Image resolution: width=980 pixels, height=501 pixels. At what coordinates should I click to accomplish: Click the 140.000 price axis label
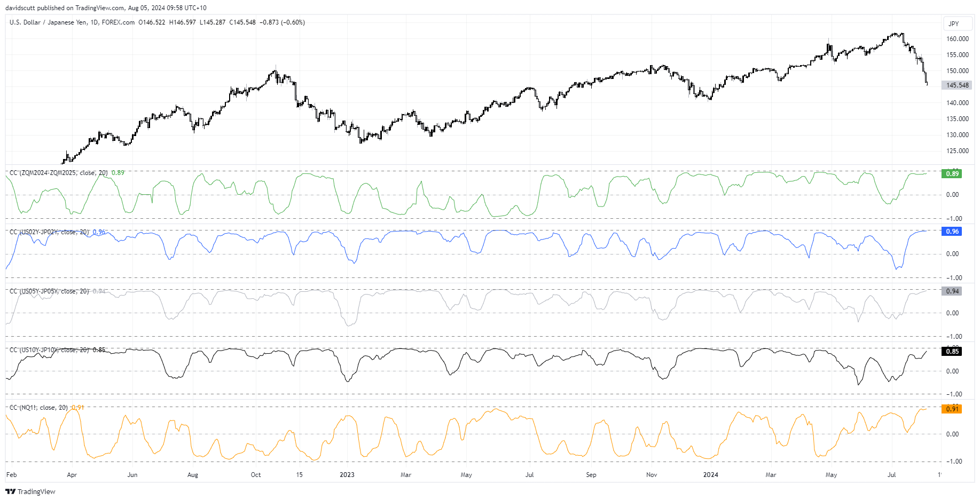[x=957, y=103]
